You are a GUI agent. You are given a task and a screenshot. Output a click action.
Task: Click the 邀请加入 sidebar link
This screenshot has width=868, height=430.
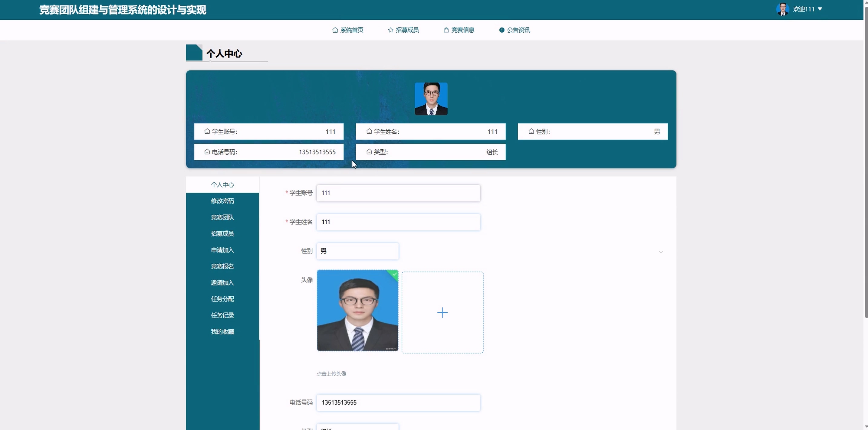point(222,282)
